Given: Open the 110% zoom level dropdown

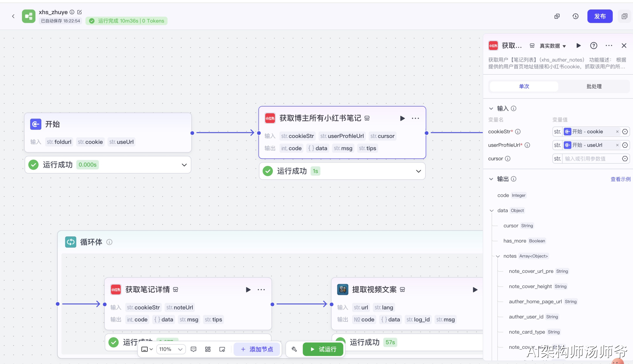Looking at the screenshot, I should 171,349.
